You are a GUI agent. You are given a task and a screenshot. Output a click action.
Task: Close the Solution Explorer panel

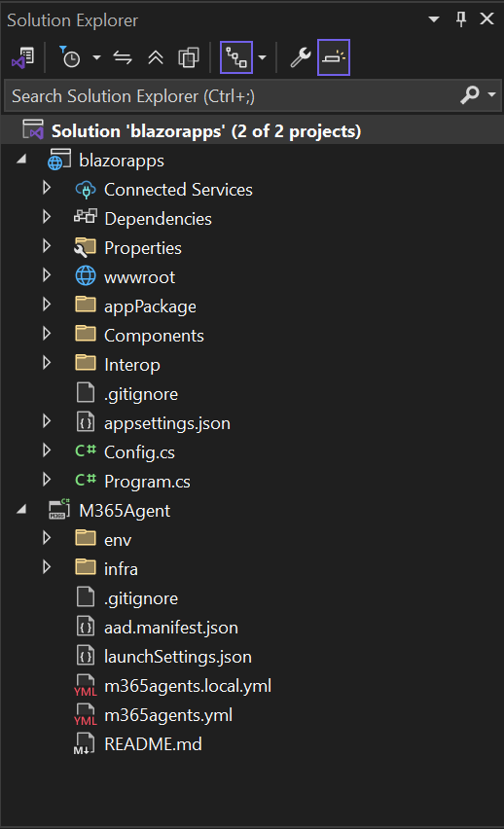[487, 19]
